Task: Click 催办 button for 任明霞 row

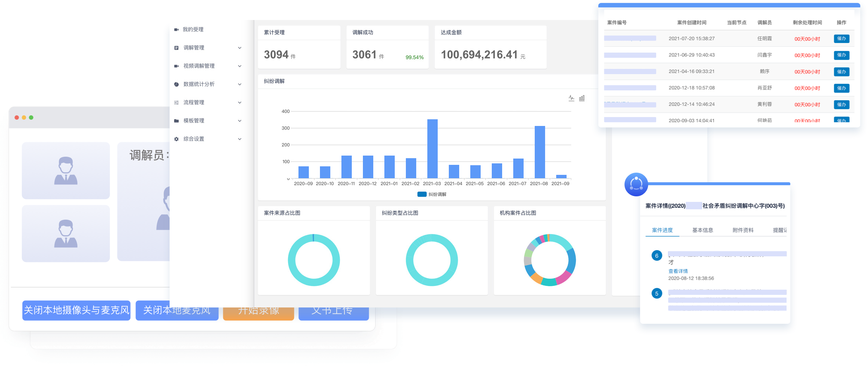Action: tap(841, 39)
